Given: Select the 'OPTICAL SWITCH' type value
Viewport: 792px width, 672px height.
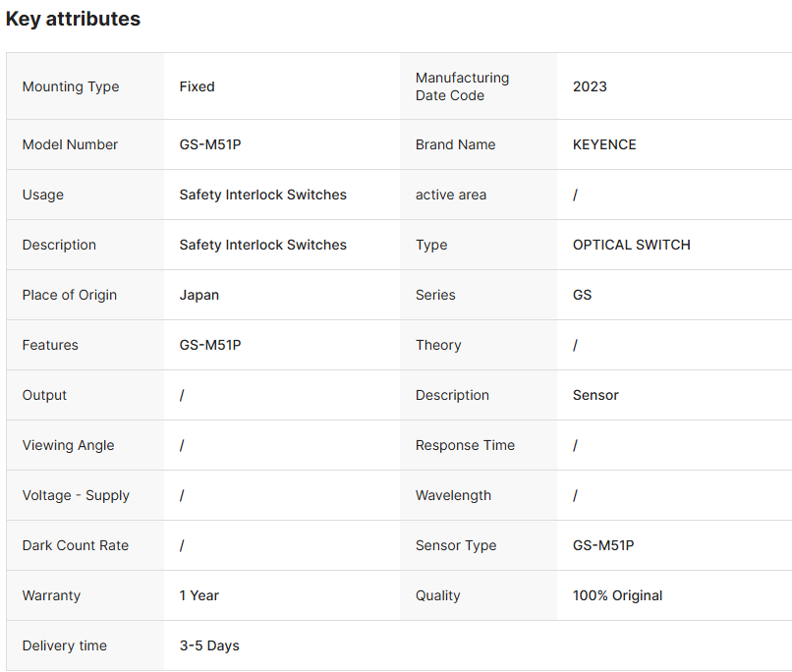Looking at the screenshot, I should [x=631, y=245].
